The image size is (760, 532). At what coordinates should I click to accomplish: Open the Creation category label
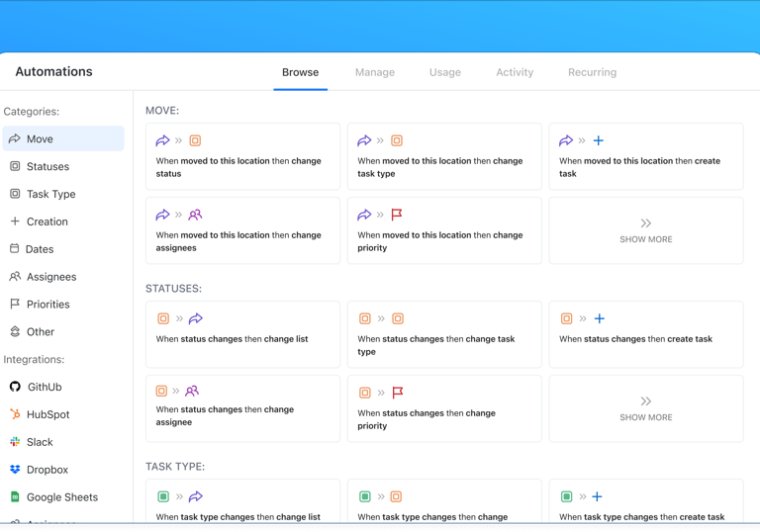click(47, 222)
